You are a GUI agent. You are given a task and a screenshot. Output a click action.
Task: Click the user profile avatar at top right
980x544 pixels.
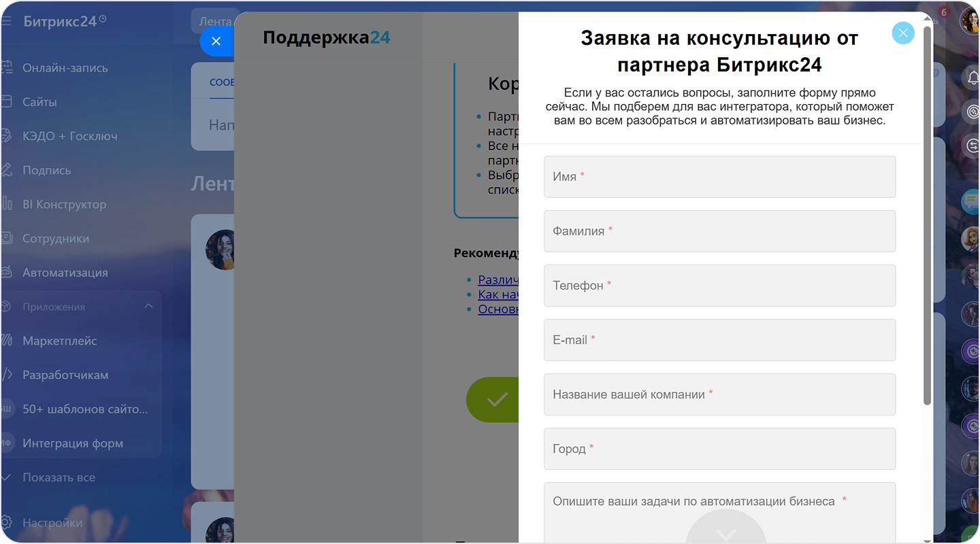point(970,21)
